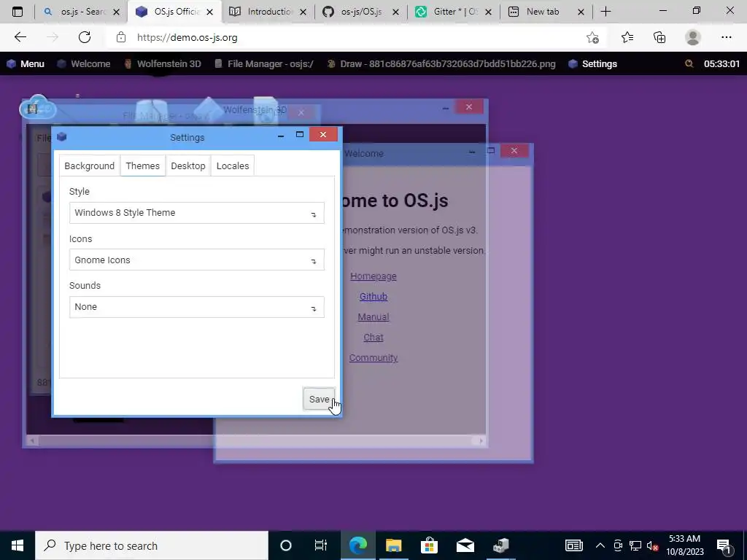Minimize the Settings window
The width and height of the screenshot is (747, 560).
(281, 136)
